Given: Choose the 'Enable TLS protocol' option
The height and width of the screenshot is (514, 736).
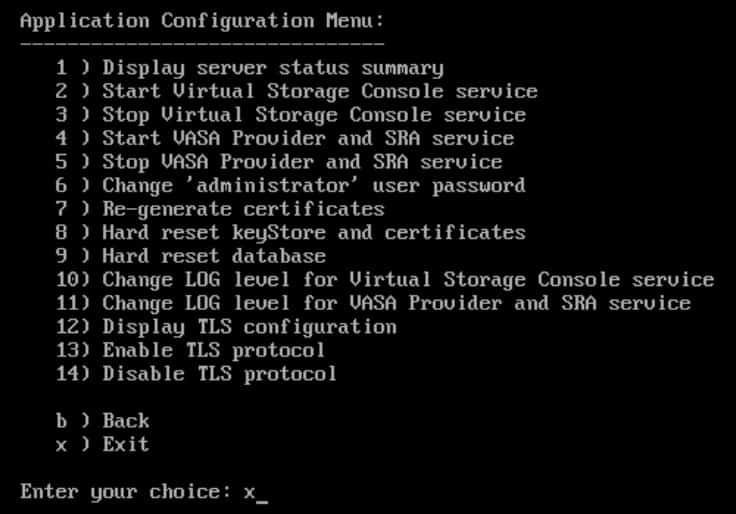Looking at the screenshot, I should click(x=213, y=350).
